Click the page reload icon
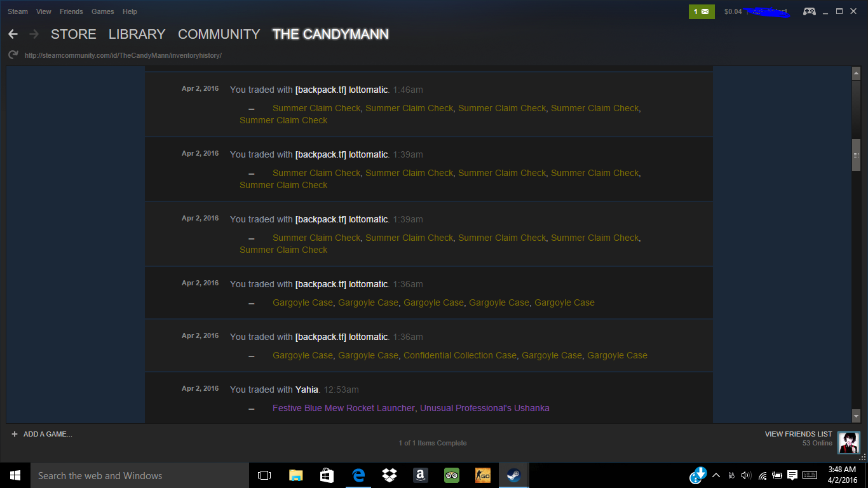Image resolution: width=868 pixels, height=488 pixels. click(13, 55)
